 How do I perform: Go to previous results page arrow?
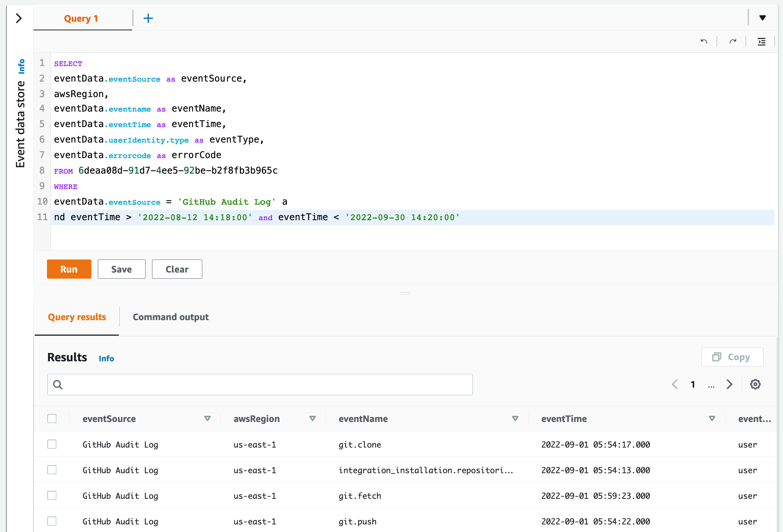675,384
